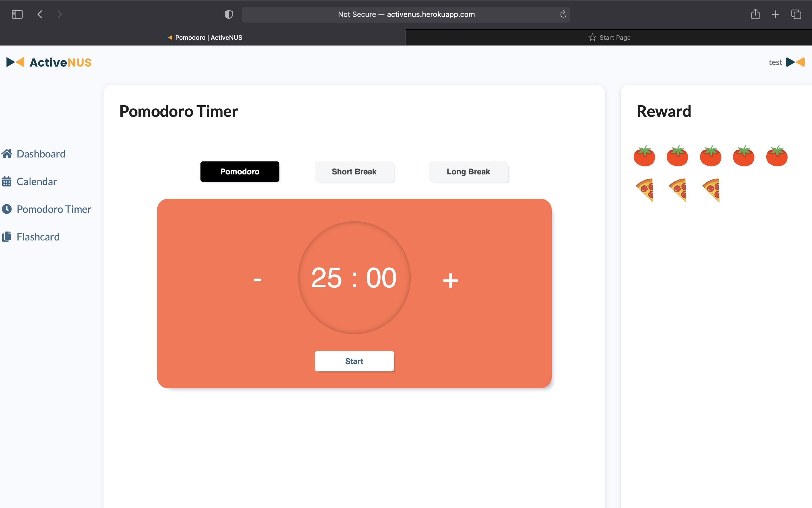The width and height of the screenshot is (812, 508).
Task: Select the Pomodoro mode button
Action: click(240, 172)
